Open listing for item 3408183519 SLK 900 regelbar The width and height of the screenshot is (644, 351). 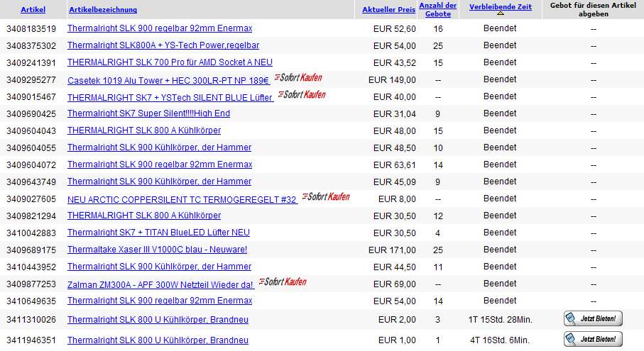pyautogui.click(x=160, y=28)
